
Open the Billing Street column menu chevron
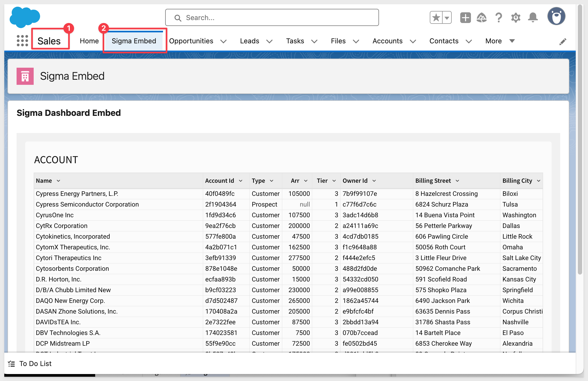(x=457, y=181)
